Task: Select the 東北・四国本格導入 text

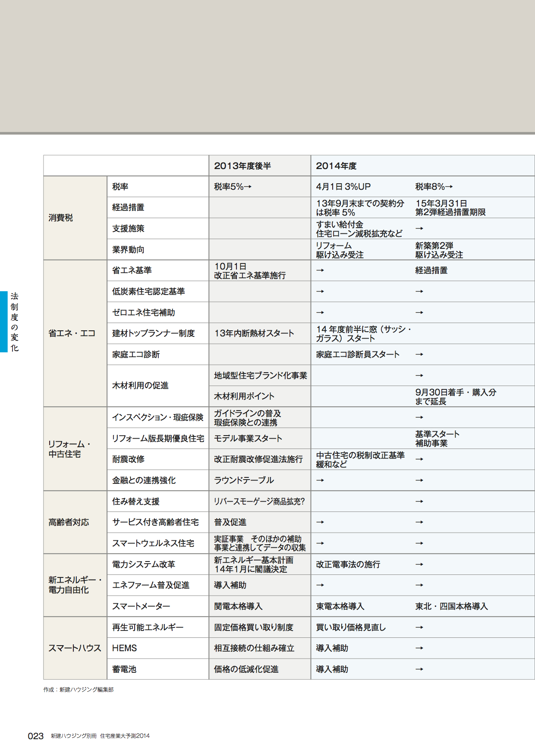Action: [451, 606]
